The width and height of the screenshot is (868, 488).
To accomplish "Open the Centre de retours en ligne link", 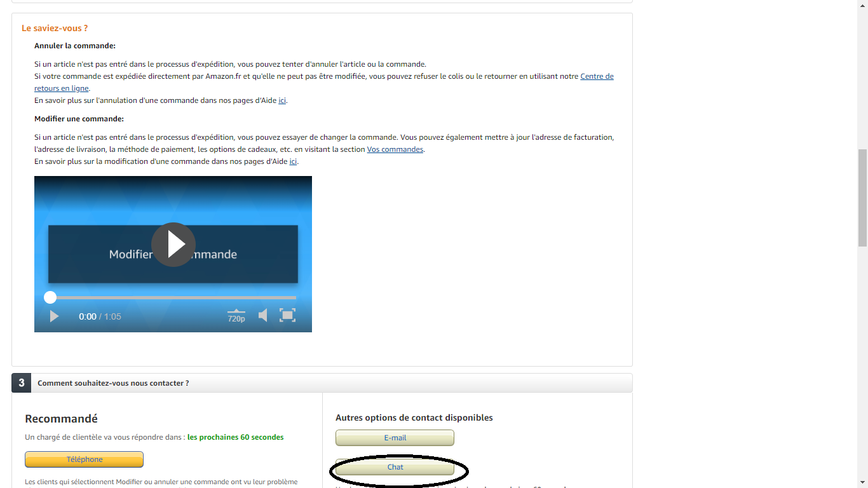I will click(597, 76).
